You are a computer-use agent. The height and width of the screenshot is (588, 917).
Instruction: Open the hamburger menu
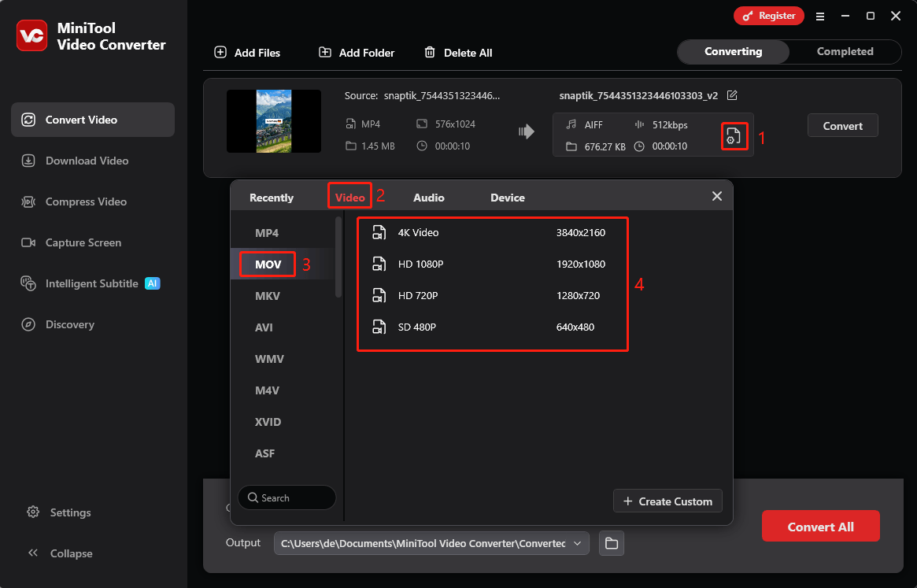tap(820, 16)
